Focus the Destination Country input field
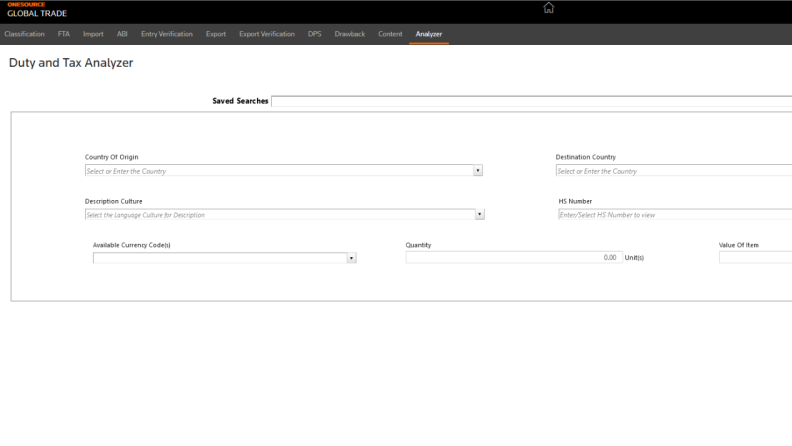 673,171
